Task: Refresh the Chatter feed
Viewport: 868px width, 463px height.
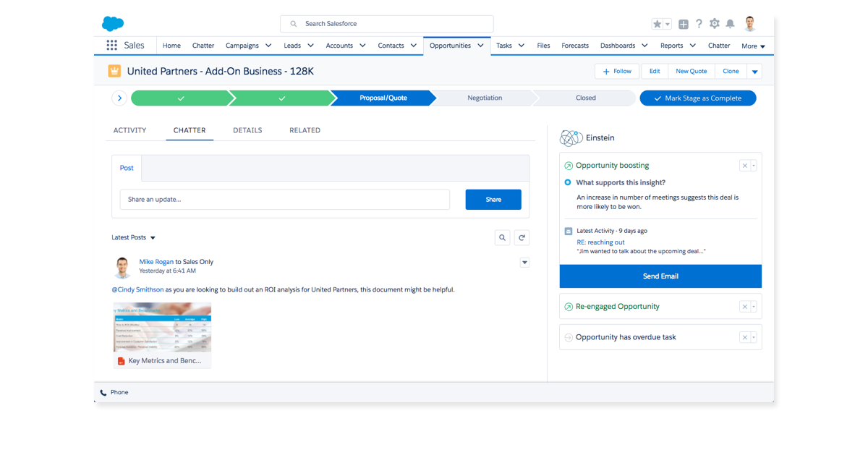Action: tap(521, 237)
